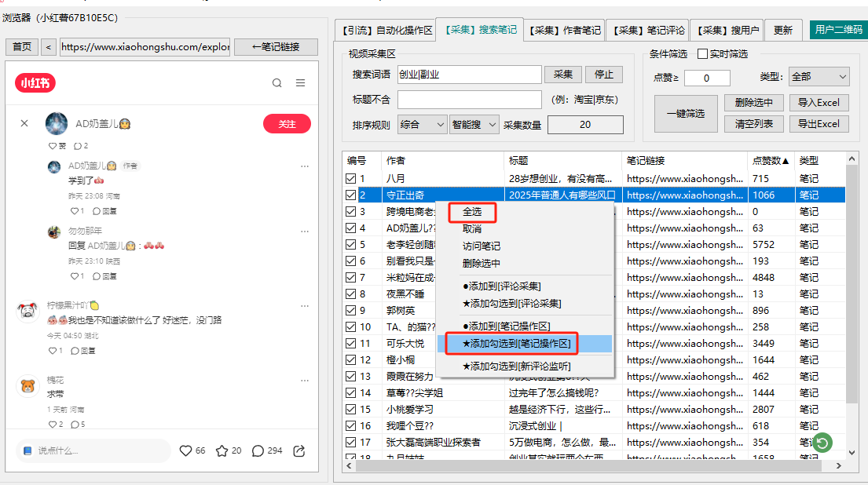Open comments via the speech bubble icon (294)
Screen dimensions: 868x485
click(258, 450)
